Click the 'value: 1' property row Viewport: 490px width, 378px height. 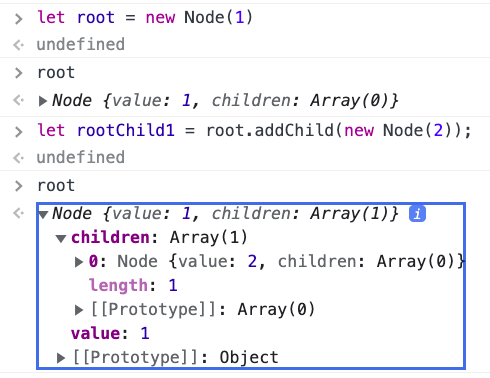(110, 334)
